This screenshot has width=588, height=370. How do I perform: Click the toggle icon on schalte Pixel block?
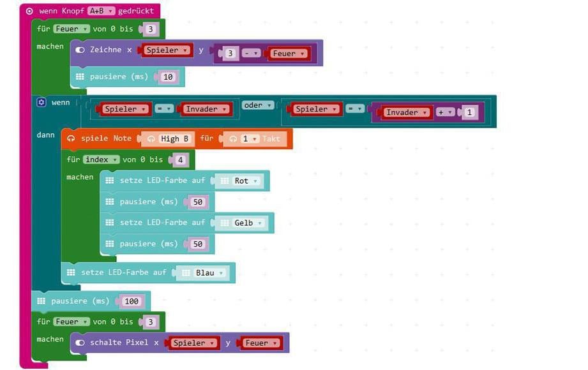80,343
